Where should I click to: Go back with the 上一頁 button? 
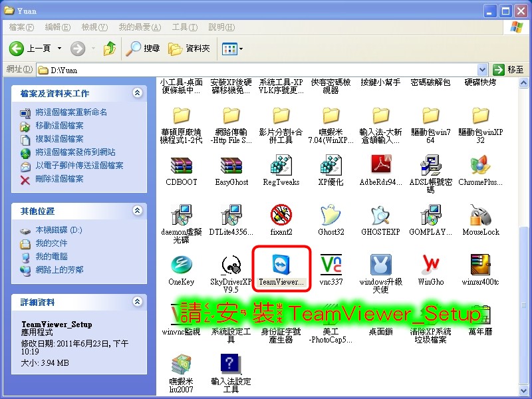pyautogui.click(x=30, y=49)
